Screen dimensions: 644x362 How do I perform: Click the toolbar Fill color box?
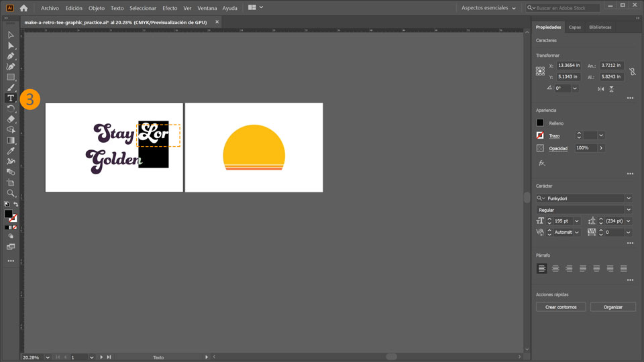click(8, 214)
